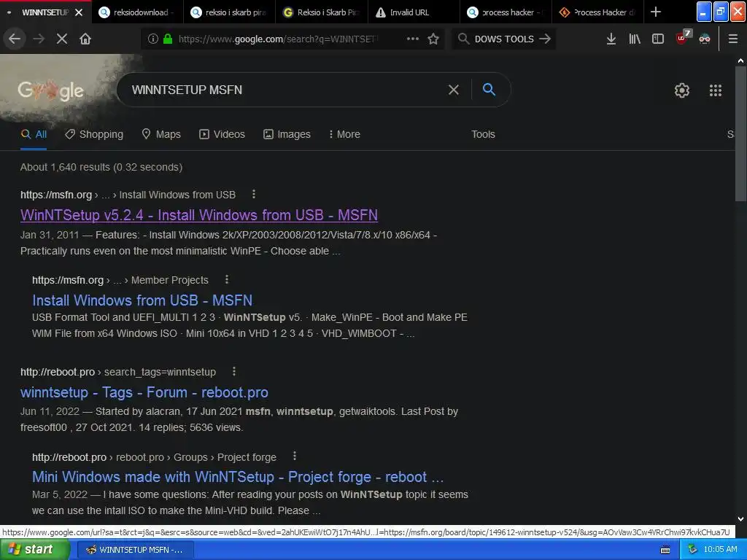
Task: Click the scrollbar up arrow
Action: point(740,61)
